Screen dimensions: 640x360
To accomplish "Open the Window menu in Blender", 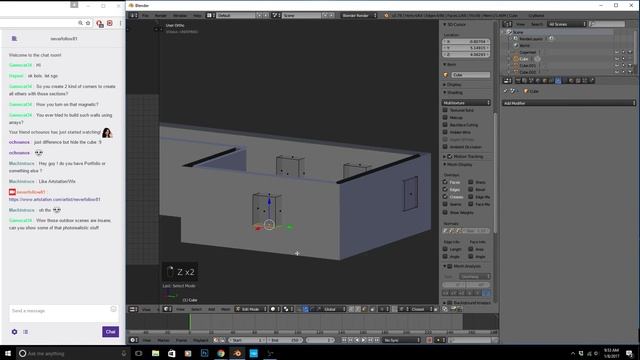I will point(180,16).
